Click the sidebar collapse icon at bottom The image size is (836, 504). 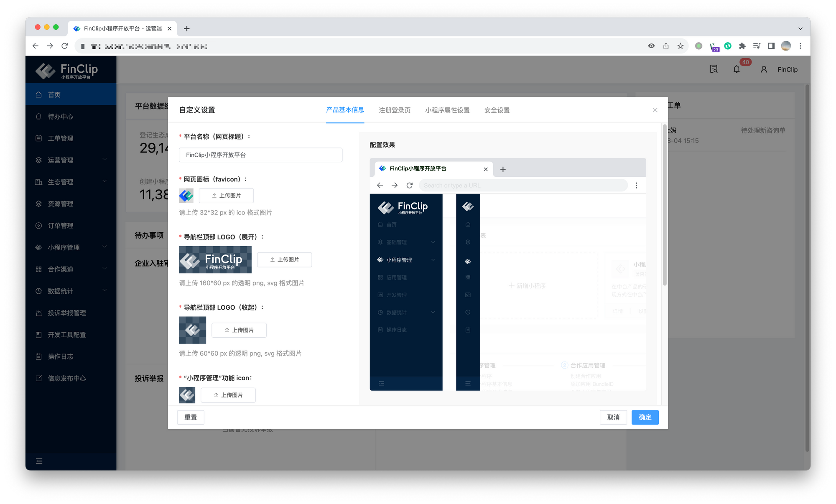(x=39, y=461)
